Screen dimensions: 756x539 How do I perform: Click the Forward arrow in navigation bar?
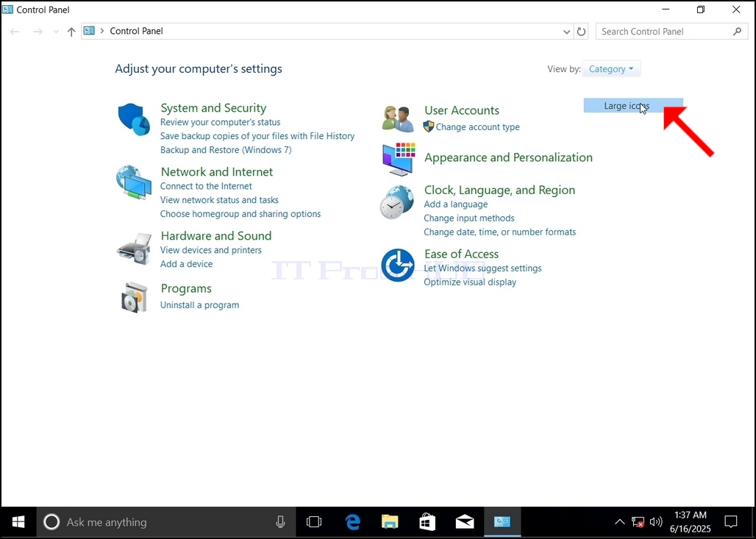pyautogui.click(x=38, y=32)
